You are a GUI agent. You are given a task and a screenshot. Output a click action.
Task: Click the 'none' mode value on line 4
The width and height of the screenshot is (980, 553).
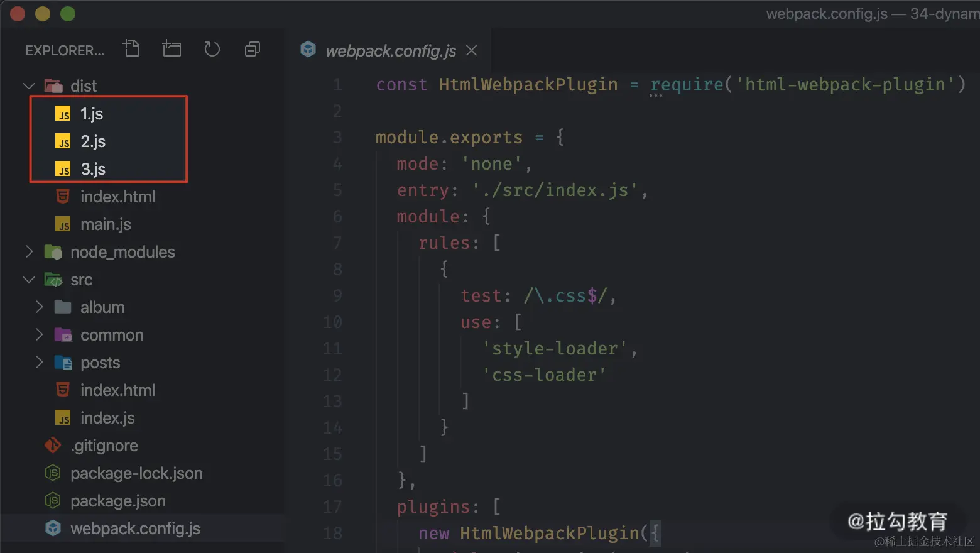(x=491, y=164)
